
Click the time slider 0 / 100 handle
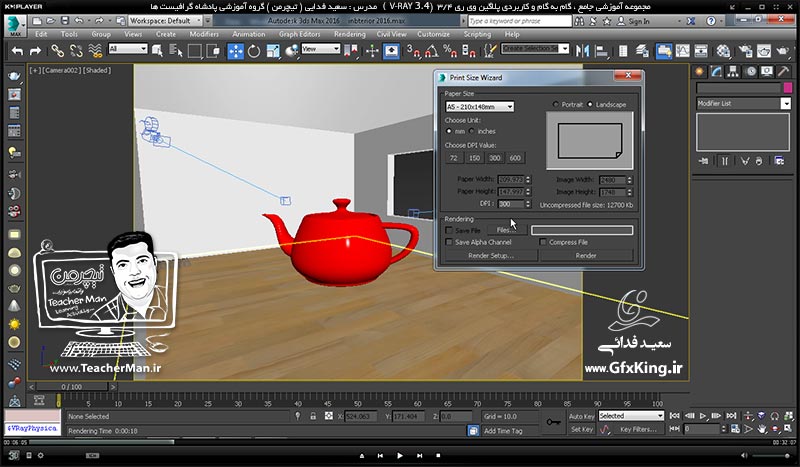coord(71,387)
